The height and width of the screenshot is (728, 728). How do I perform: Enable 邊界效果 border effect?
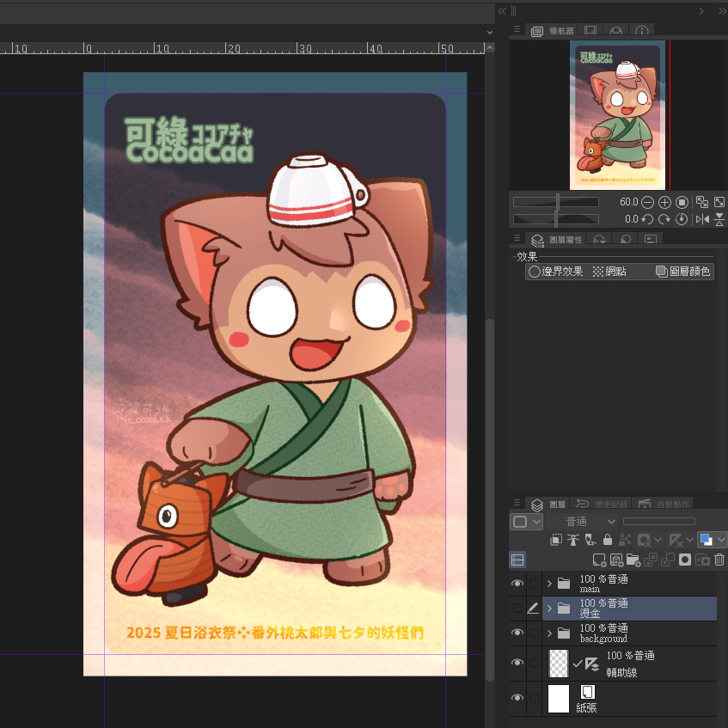(556, 272)
